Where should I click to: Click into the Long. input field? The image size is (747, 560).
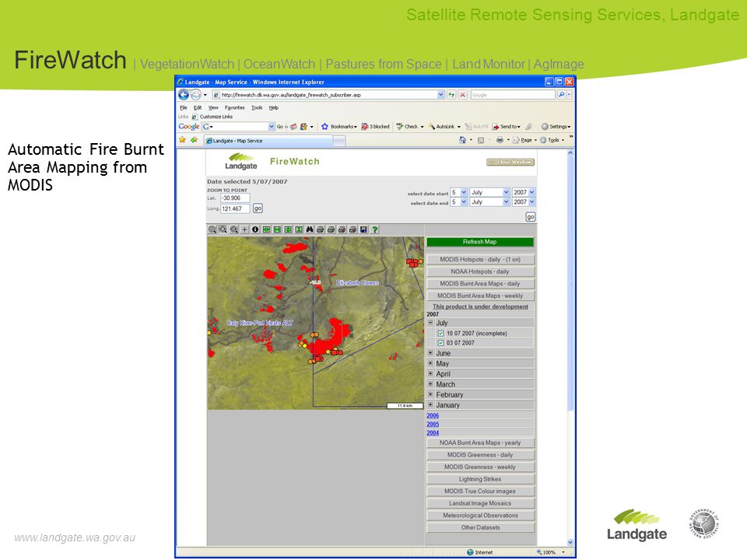tap(235, 208)
